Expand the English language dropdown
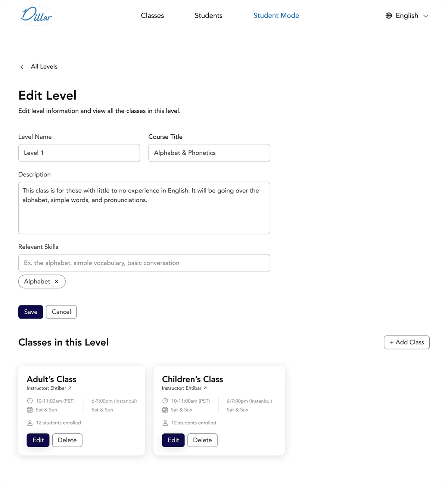The image size is (448, 486). (x=425, y=16)
